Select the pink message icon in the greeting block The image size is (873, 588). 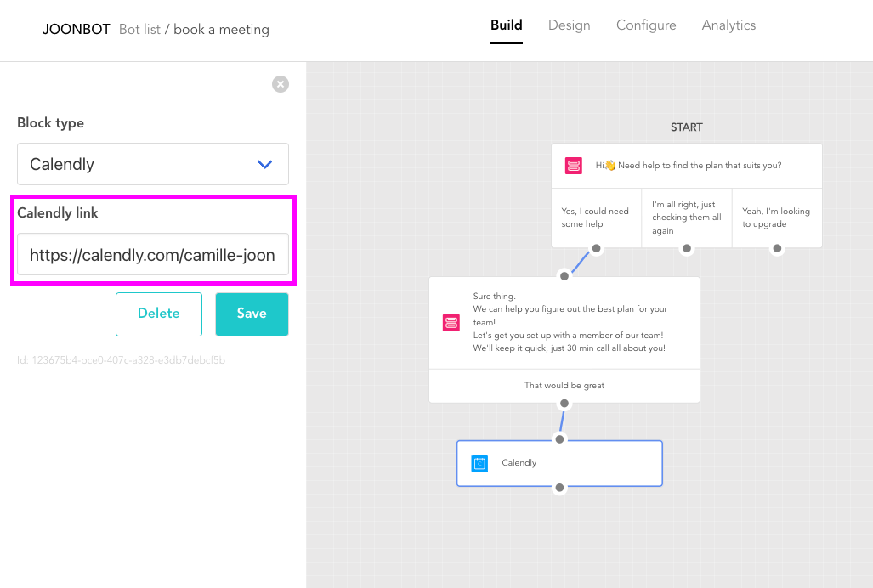574,166
